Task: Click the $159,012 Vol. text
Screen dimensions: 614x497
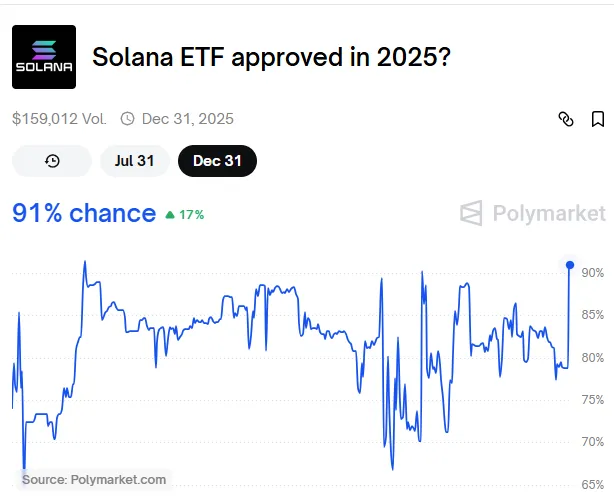Action: pos(59,119)
